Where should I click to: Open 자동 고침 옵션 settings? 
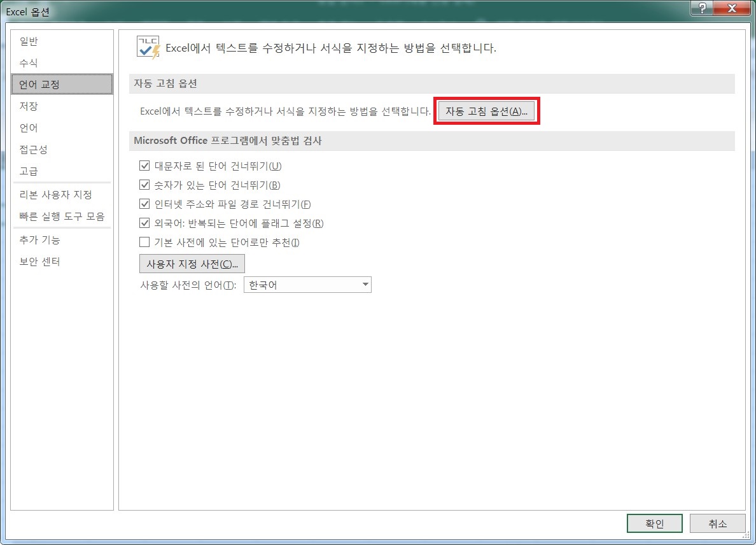pyautogui.click(x=487, y=110)
